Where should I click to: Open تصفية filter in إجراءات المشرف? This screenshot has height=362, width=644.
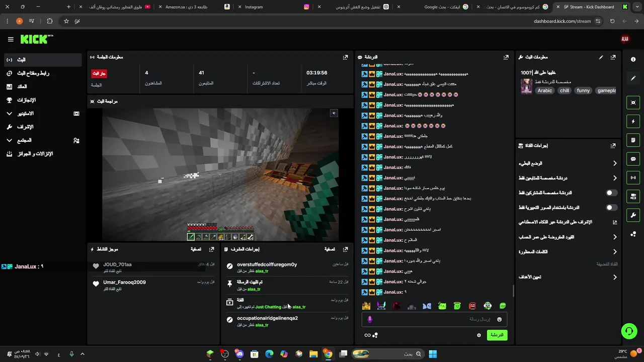click(330, 249)
